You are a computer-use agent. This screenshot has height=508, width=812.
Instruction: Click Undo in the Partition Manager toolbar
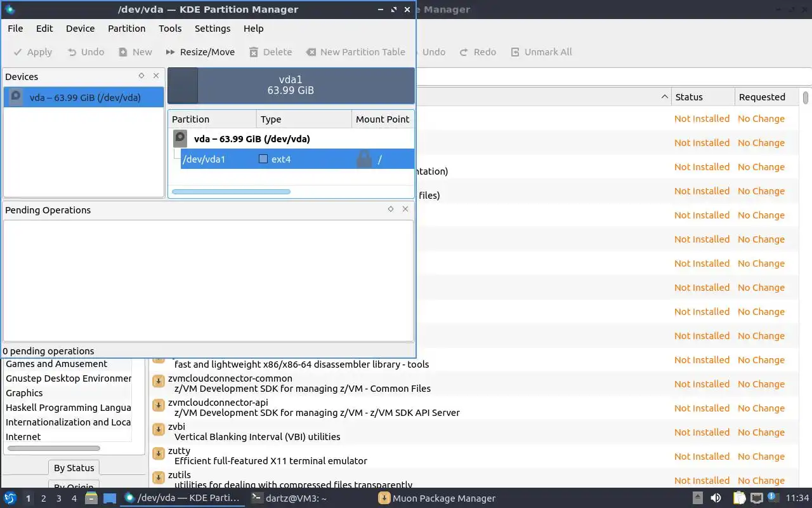(86, 52)
